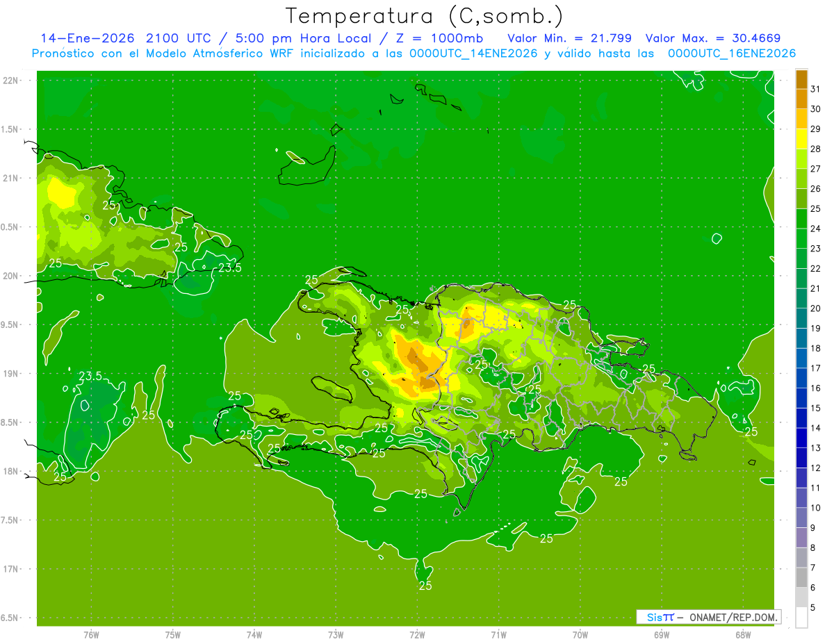Open the "SisTT" credit link
834x644 pixels.
[x=660, y=617]
